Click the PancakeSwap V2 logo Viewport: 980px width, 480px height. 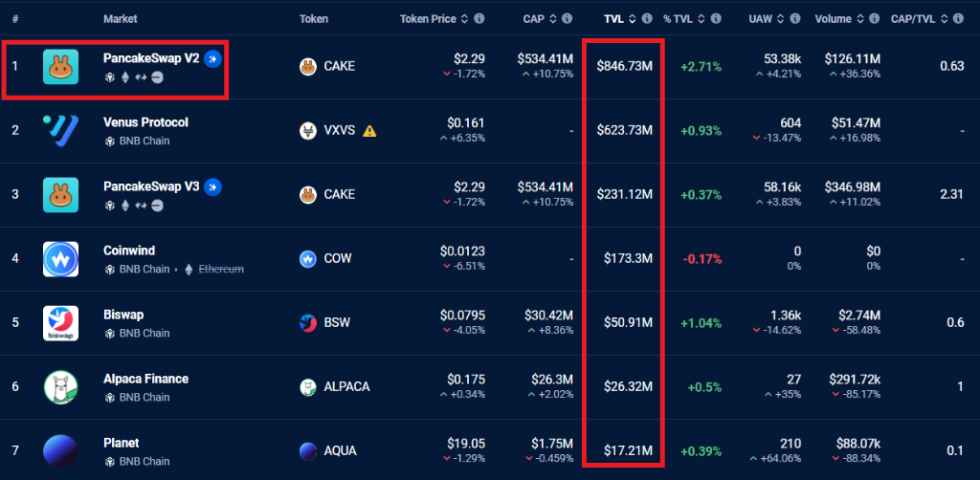[x=60, y=67]
